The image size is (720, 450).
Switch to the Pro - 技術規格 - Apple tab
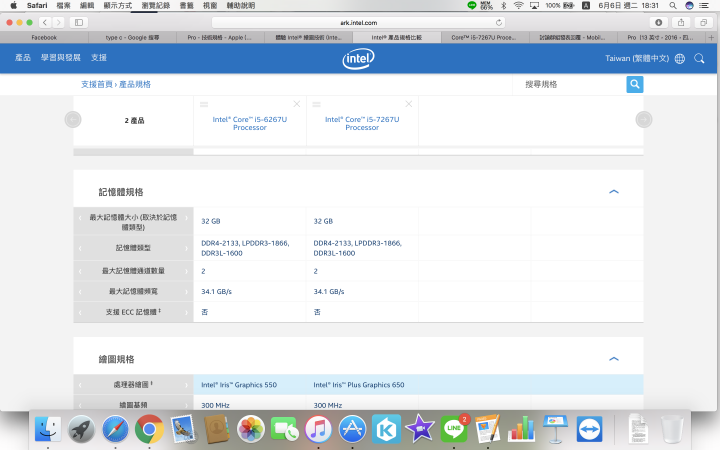point(220,38)
